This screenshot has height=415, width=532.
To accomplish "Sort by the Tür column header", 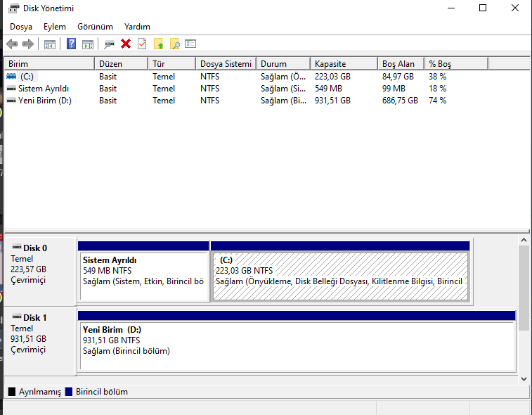I will 171,64.
